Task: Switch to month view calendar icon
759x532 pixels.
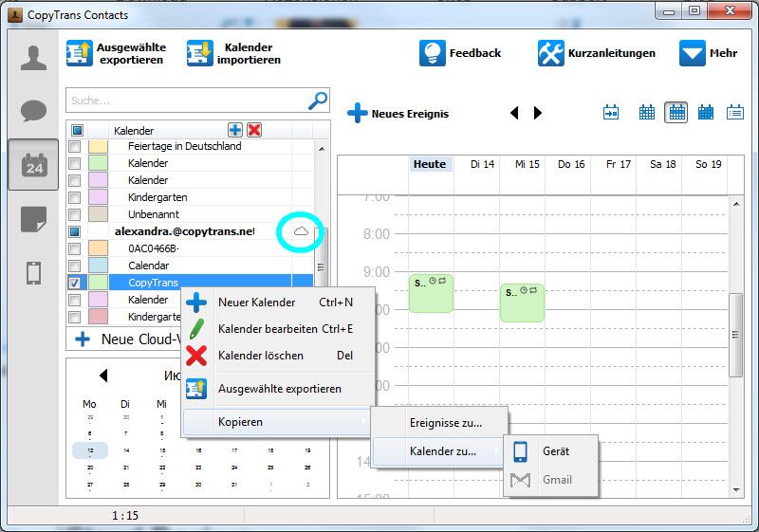Action: [706, 112]
